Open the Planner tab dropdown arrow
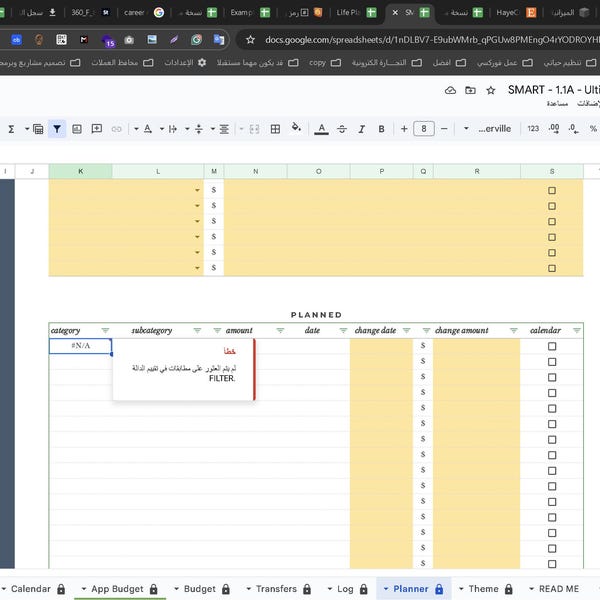 coord(386,589)
